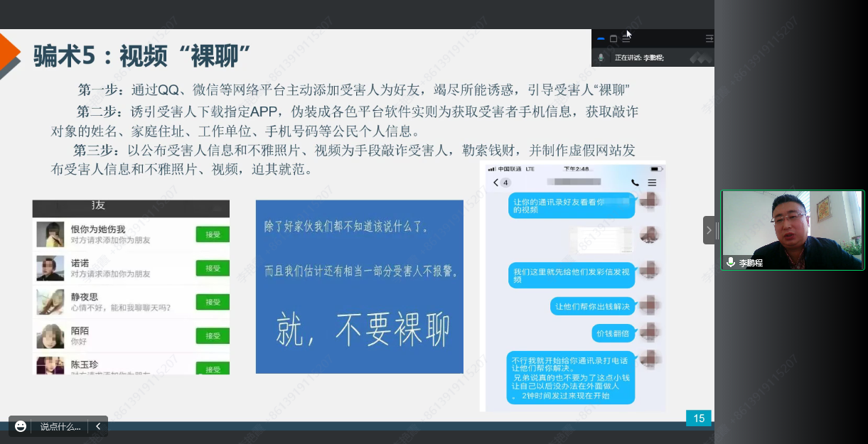
Task: Accept the friend request from 静夜思
Action: click(213, 302)
